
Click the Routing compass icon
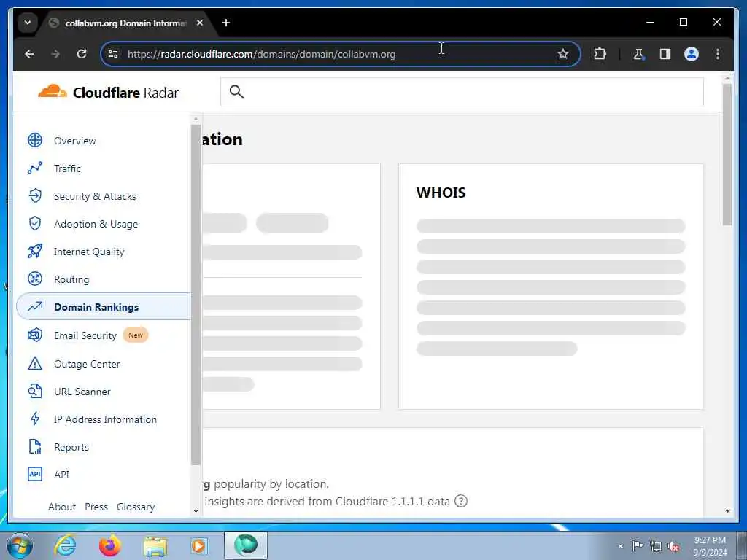pyautogui.click(x=35, y=279)
